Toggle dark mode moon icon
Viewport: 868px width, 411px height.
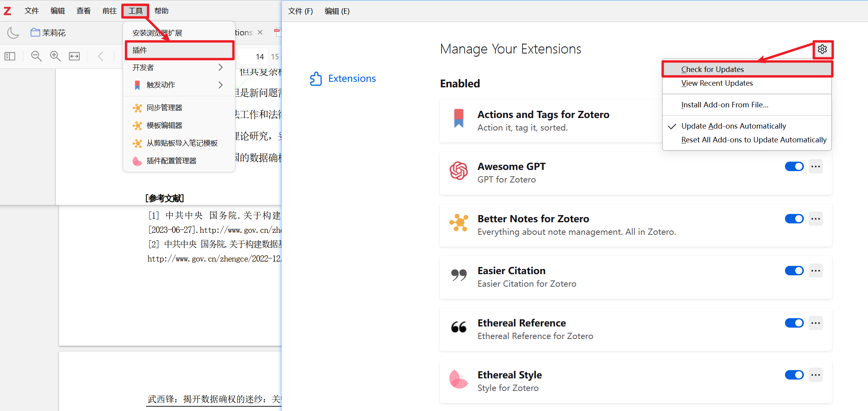point(13,33)
